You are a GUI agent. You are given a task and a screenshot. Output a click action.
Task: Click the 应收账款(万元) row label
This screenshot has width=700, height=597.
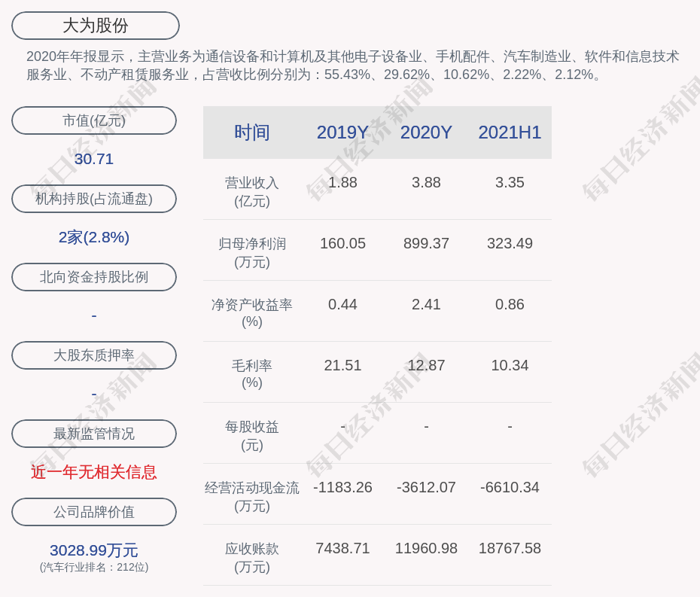[x=252, y=558]
